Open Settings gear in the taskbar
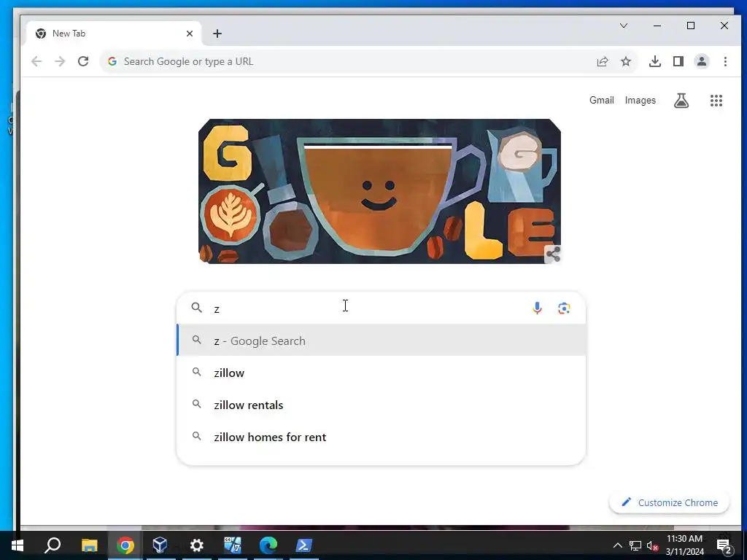 click(196, 545)
